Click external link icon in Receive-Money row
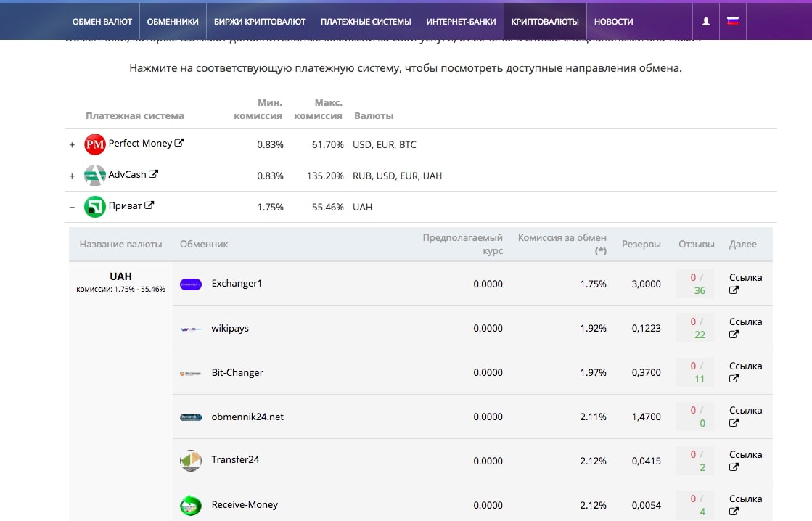The image size is (812, 521). (x=734, y=511)
